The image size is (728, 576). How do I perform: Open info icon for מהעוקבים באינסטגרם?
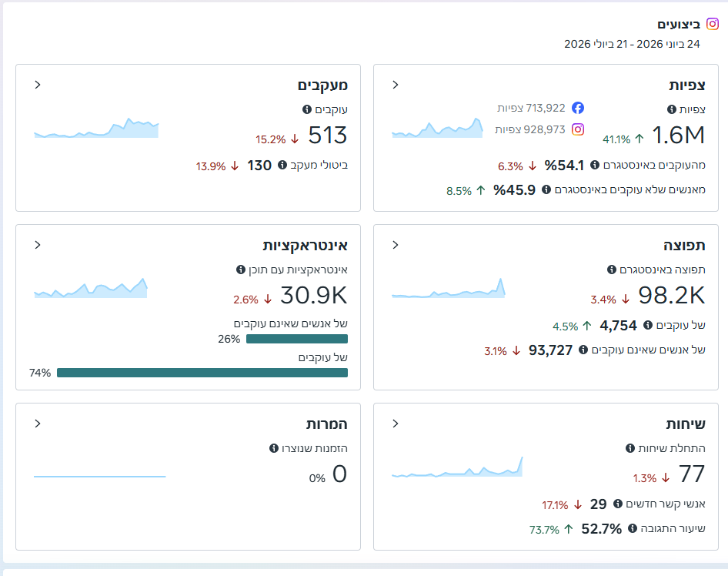(595, 165)
